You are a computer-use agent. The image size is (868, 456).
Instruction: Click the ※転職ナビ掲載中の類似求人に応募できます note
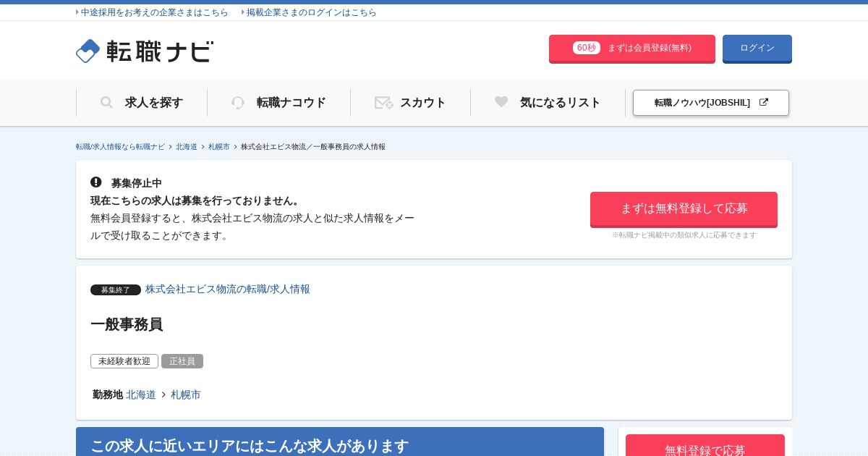pyautogui.click(x=684, y=235)
